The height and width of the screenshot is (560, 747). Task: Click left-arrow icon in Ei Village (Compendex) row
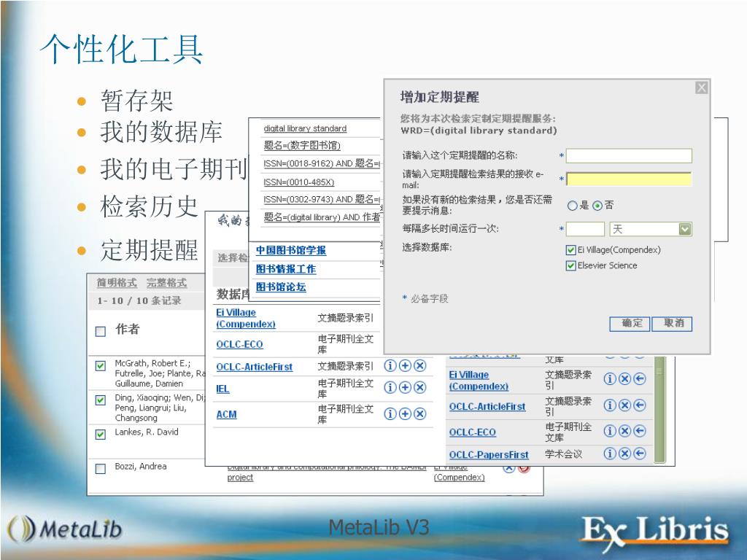pyautogui.click(x=640, y=379)
